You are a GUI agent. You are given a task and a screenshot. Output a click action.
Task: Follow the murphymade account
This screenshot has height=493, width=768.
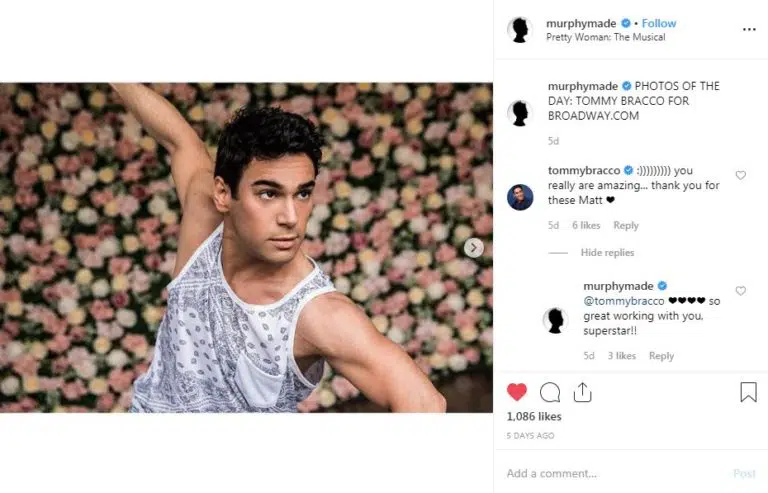click(659, 23)
